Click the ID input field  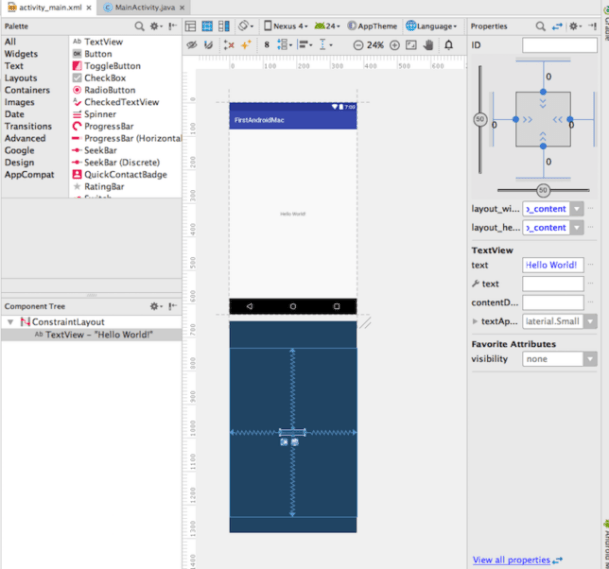(x=559, y=46)
